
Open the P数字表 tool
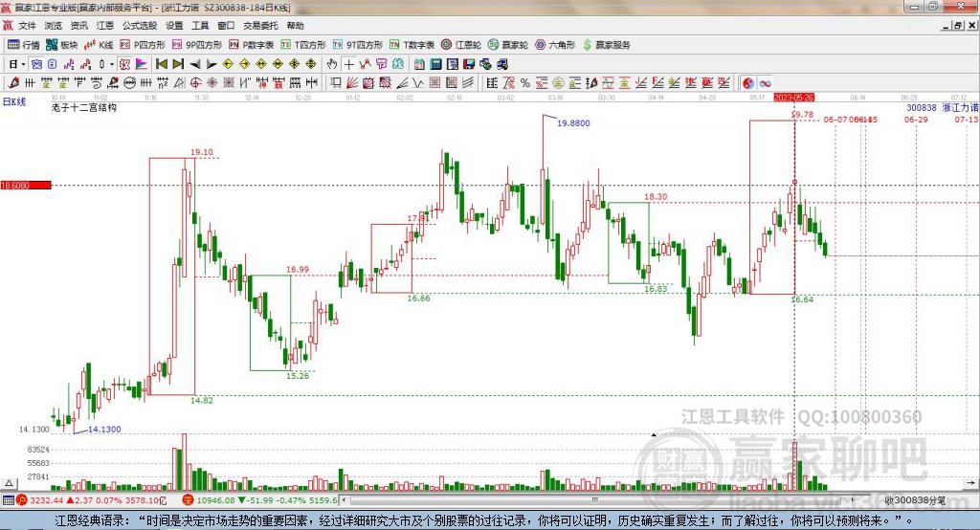[252, 45]
